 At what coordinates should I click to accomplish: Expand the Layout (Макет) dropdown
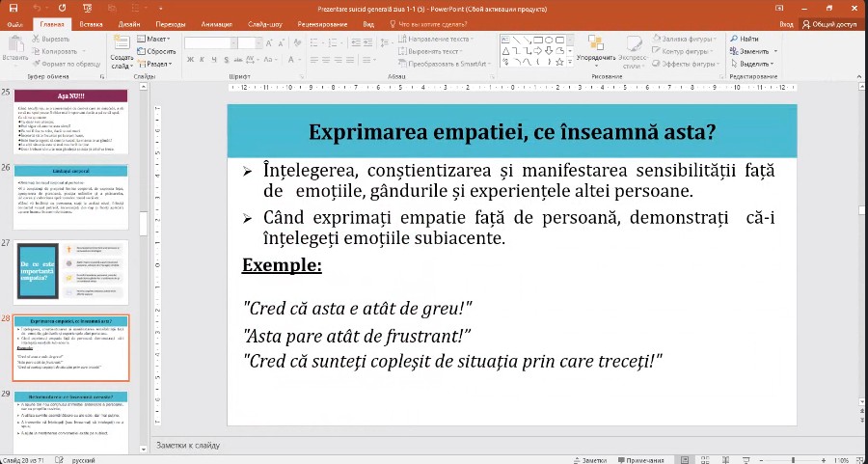pyautogui.click(x=157, y=39)
